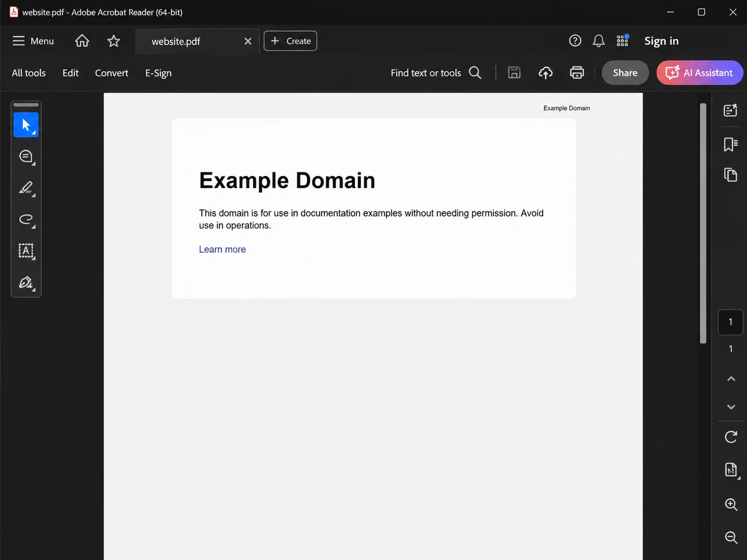
Task: Go to next page chevron down
Action: (x=731, y=407)
